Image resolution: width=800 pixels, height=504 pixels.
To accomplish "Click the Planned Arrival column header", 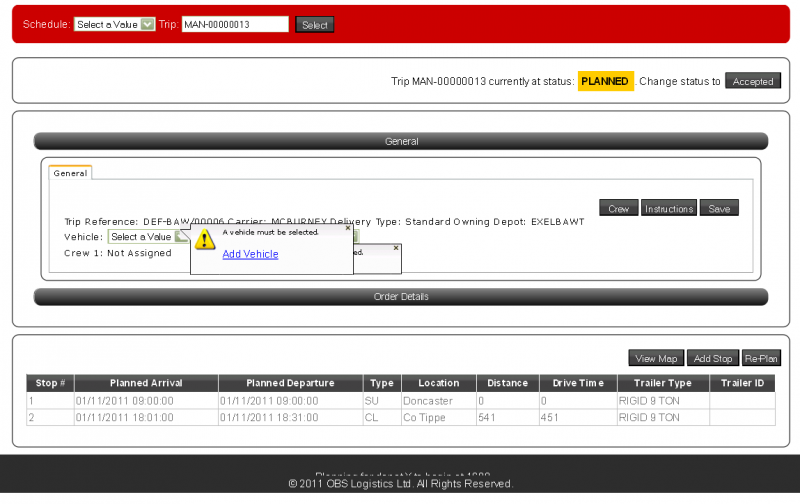I will [146, 383].
